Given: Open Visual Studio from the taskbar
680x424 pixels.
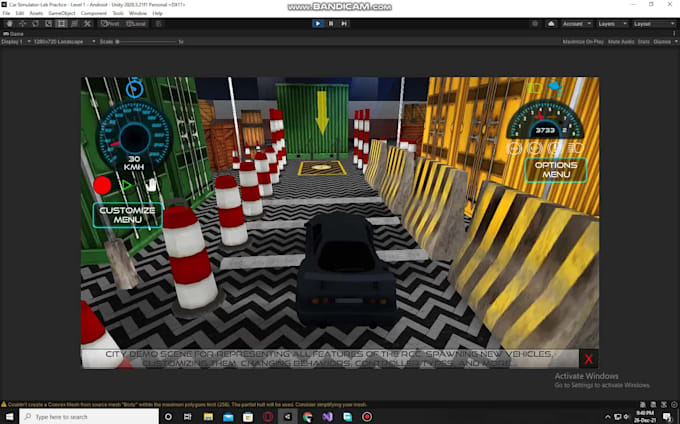Looking at the screenshot, I should (x=327, y=417).
